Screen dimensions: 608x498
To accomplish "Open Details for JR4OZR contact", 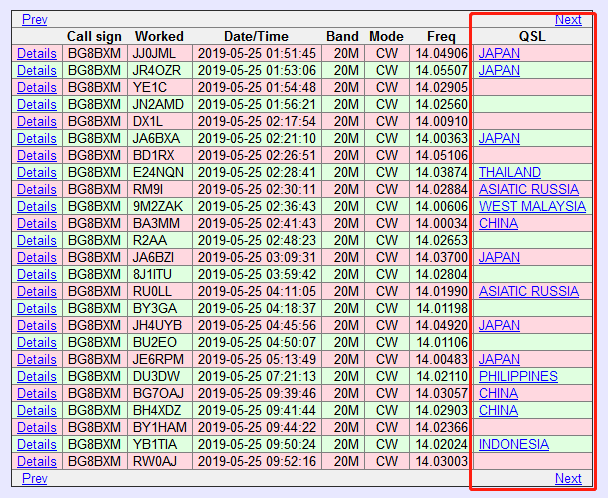I will point(37,71).
